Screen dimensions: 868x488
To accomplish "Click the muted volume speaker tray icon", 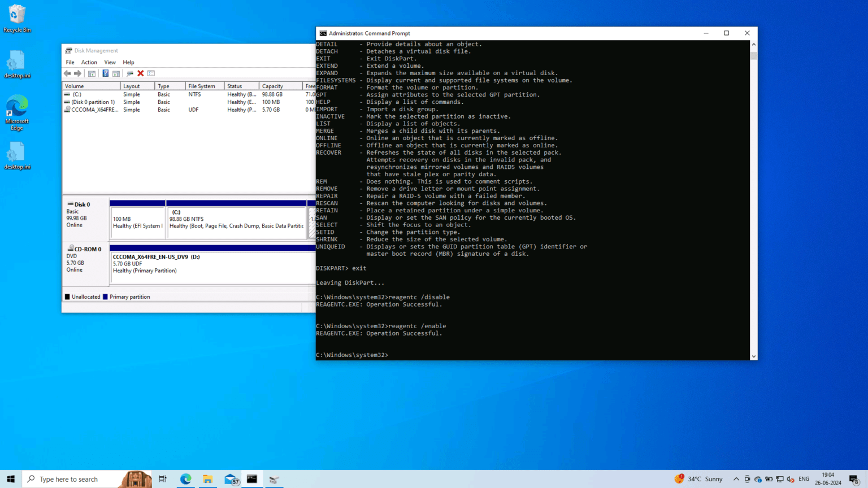I will coord(791,479).
